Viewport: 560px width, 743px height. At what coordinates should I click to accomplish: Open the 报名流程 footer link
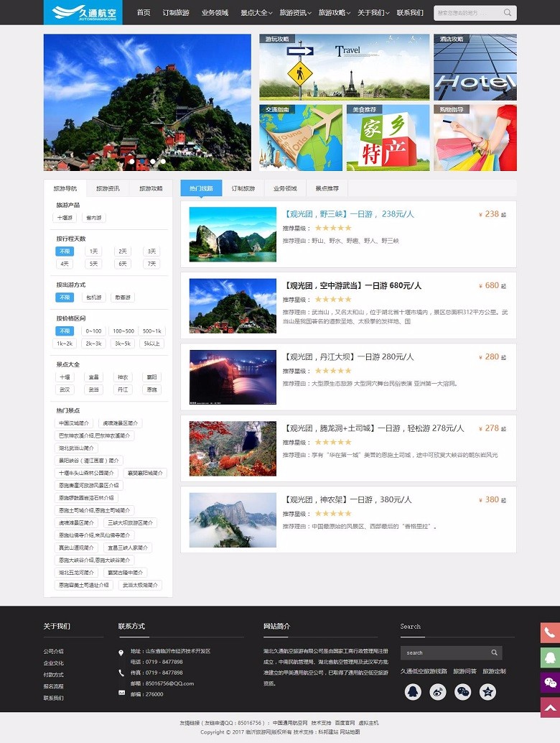(x=54, y=686)
